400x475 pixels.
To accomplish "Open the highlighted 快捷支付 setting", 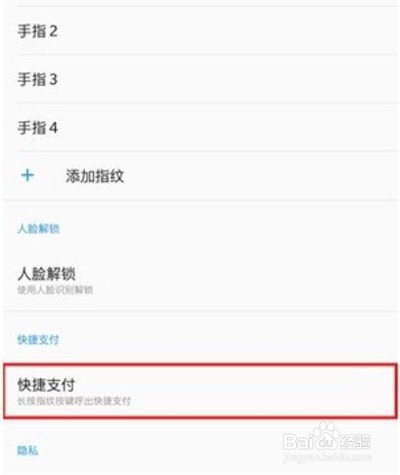I will [200, 391].
